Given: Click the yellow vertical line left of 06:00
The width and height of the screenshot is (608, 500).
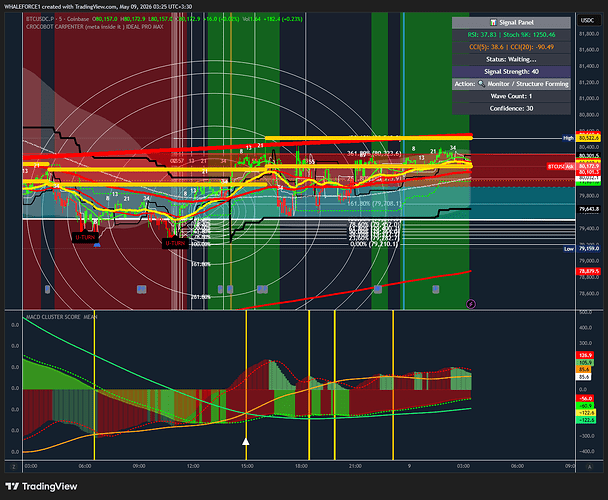Looking at the screenshot, I should (x=94, y=385).
